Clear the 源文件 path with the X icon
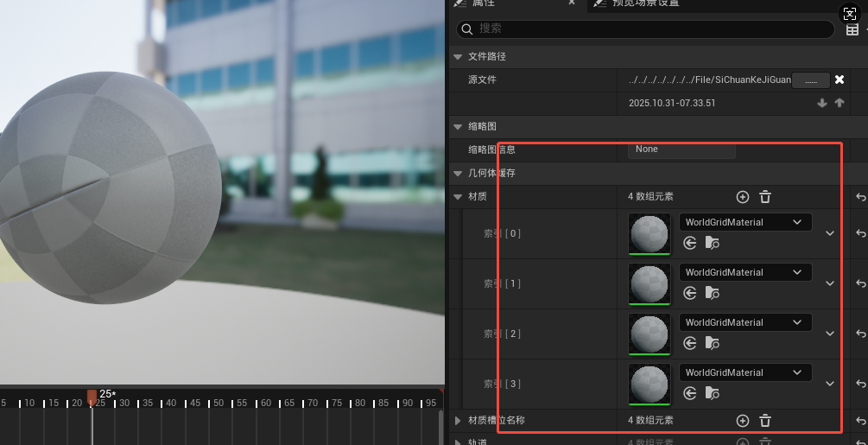Image resolution: width=868 pixels, height=445 pixels. [x=839, y=79]
